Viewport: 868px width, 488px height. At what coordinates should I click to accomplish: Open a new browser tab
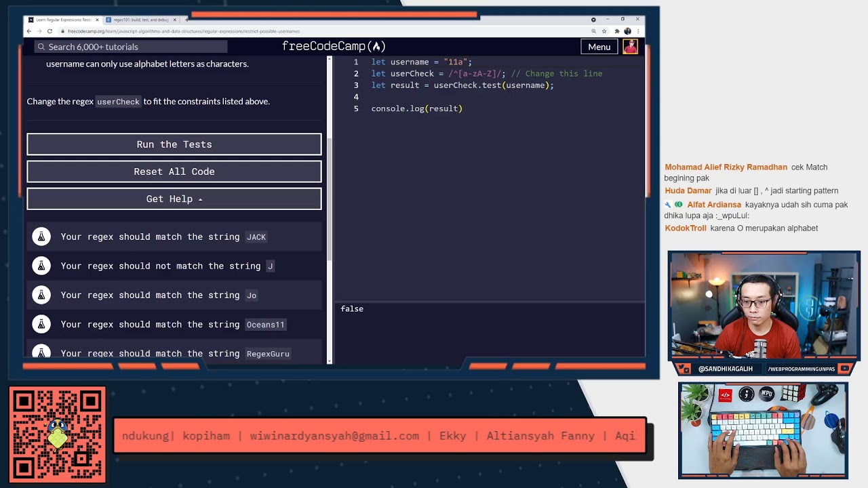point(186,20)
